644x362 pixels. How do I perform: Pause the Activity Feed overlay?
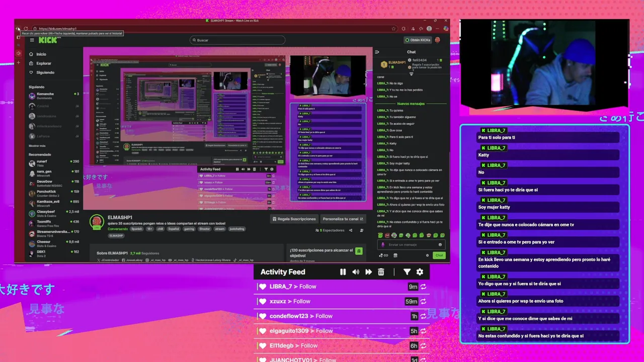pyautogui.click(x=343, y=272)
